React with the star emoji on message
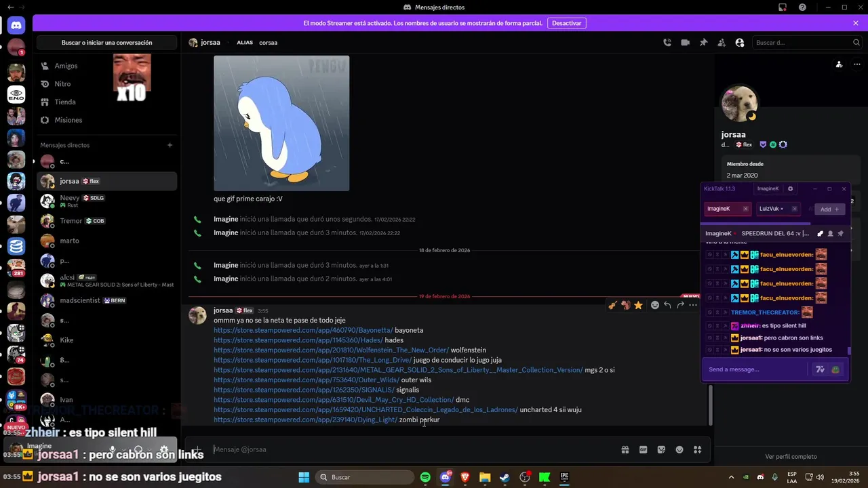 (638, 305)
